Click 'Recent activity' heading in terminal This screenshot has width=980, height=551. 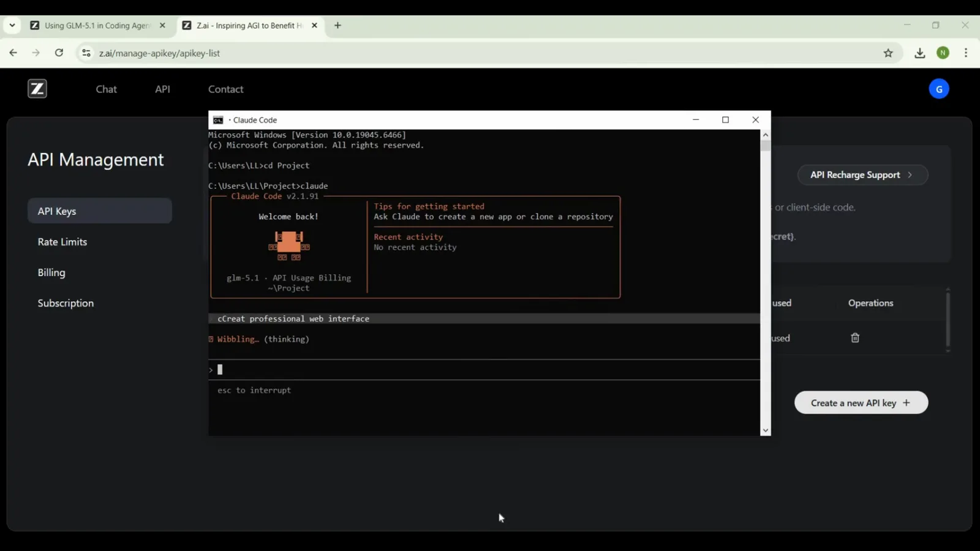(x=408, y=237)
